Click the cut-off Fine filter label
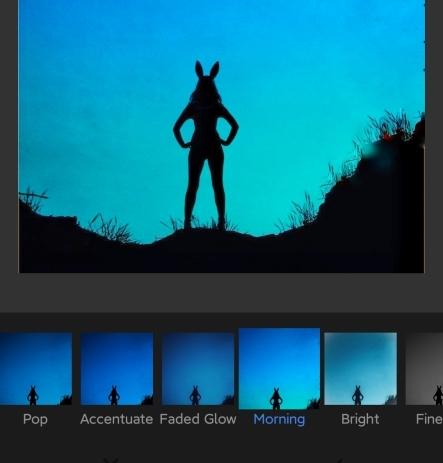This screenshot has width=443, height=463. pos(429,419)
